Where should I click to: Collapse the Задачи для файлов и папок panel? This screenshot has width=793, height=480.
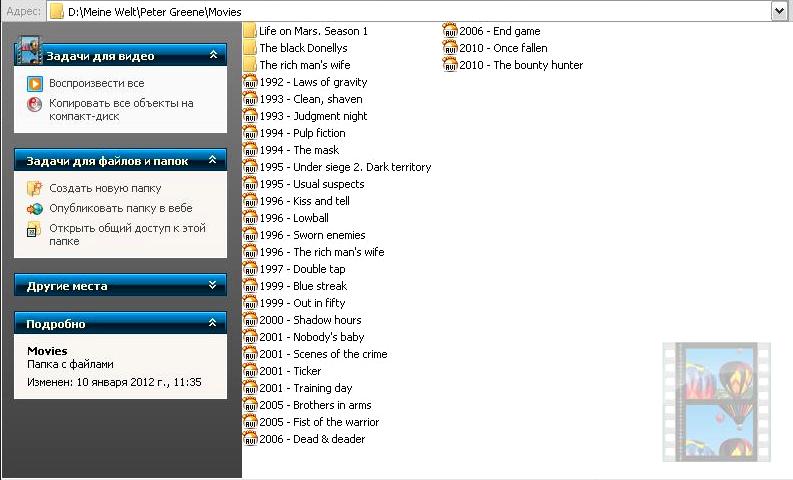212,160
